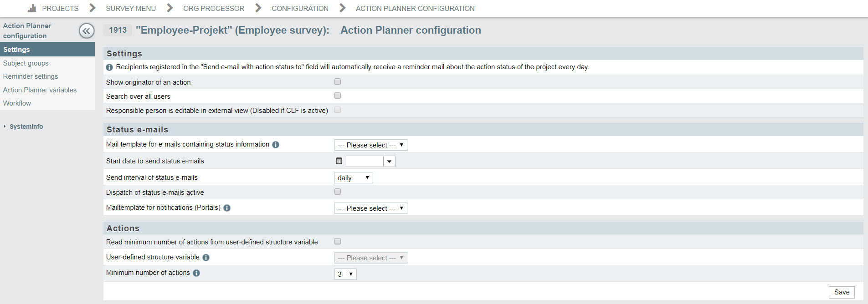Open Mailtemplate for notifications (Portals) dropdown

click(x=370, y=208)
